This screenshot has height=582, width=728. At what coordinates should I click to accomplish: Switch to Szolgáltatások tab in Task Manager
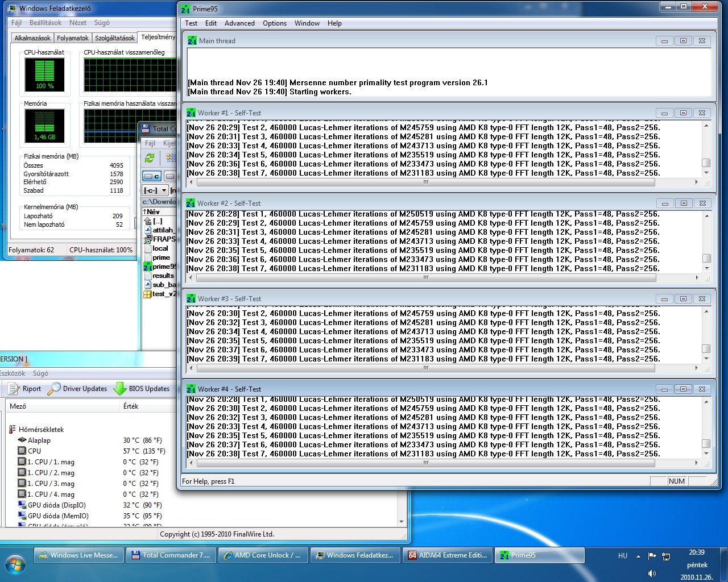115,38
